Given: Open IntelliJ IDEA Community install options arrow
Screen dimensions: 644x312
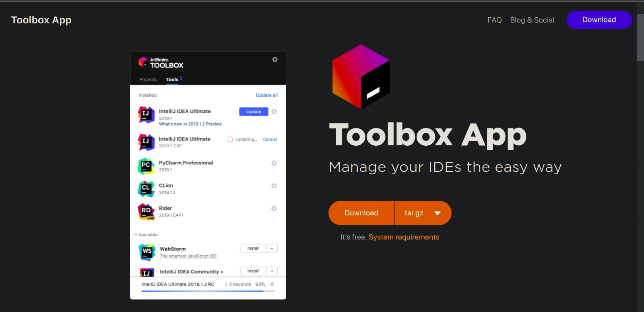Looking at the screenshot, I should [x=272, y=271].
